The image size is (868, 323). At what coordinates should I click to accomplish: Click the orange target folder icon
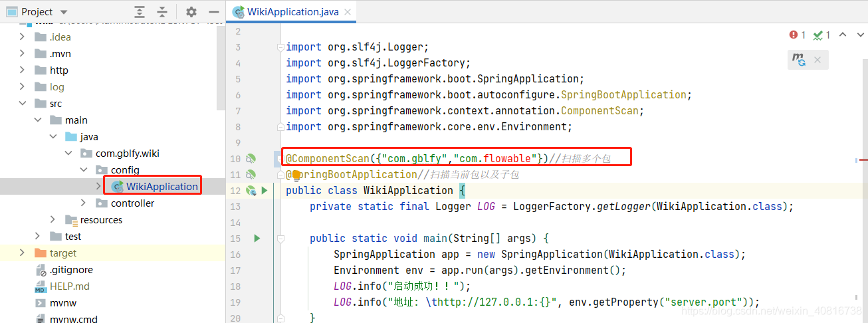(40, 253)
